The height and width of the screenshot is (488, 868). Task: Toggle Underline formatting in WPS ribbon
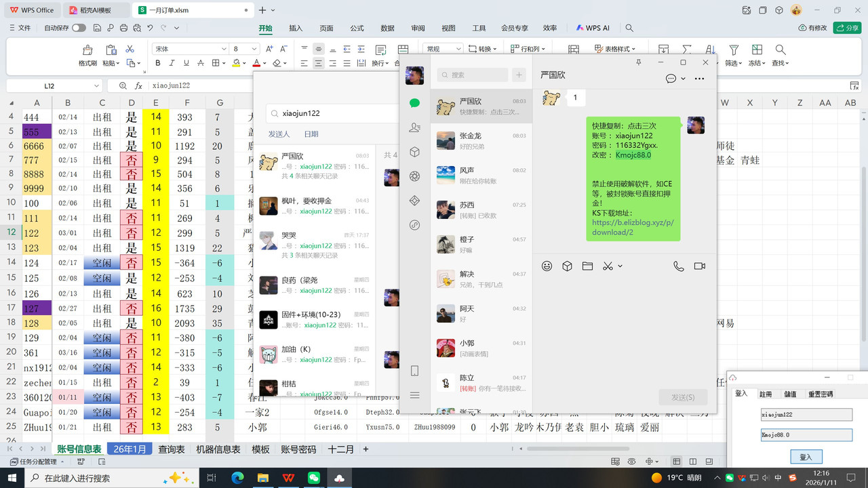pyautogui.click(x=186, y=63)
